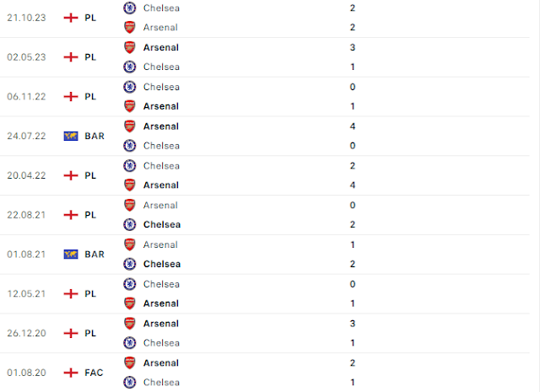Open Arsenal team link in 06.11.22 match

tap(161, 106)
